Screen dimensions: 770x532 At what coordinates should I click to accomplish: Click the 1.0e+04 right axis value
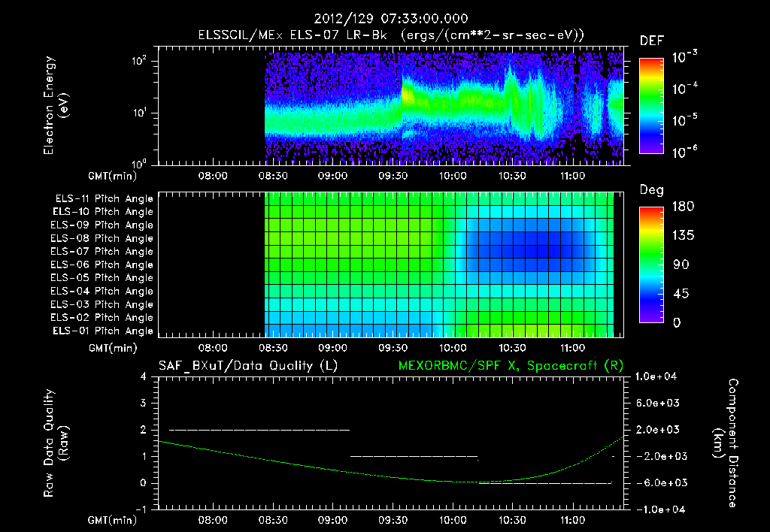click(656, 377)
